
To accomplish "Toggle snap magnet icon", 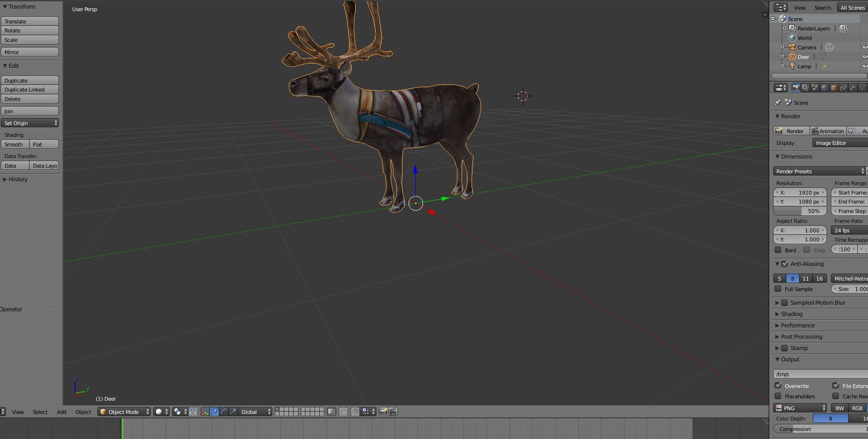I will pyautogui.click(x=355, y=411).
